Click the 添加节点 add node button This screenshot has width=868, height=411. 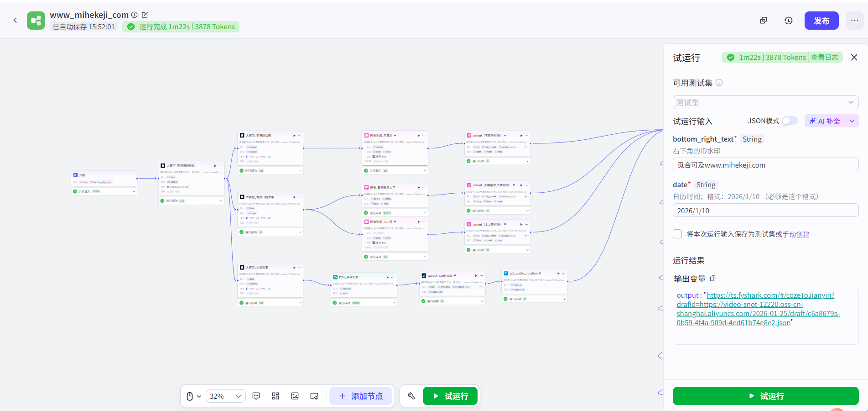361,396
